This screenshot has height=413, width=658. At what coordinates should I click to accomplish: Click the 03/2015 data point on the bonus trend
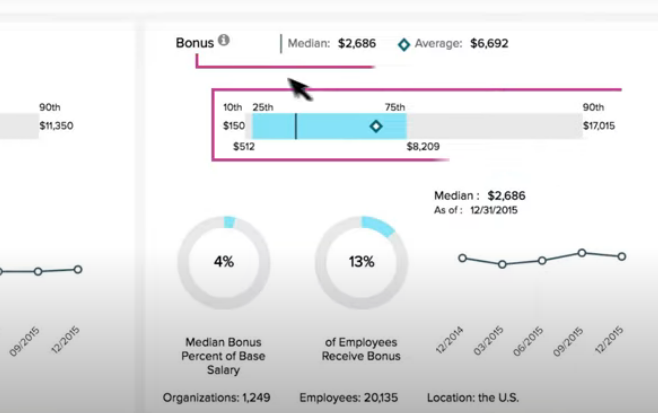pyautogui.click(x=502, y=264)
